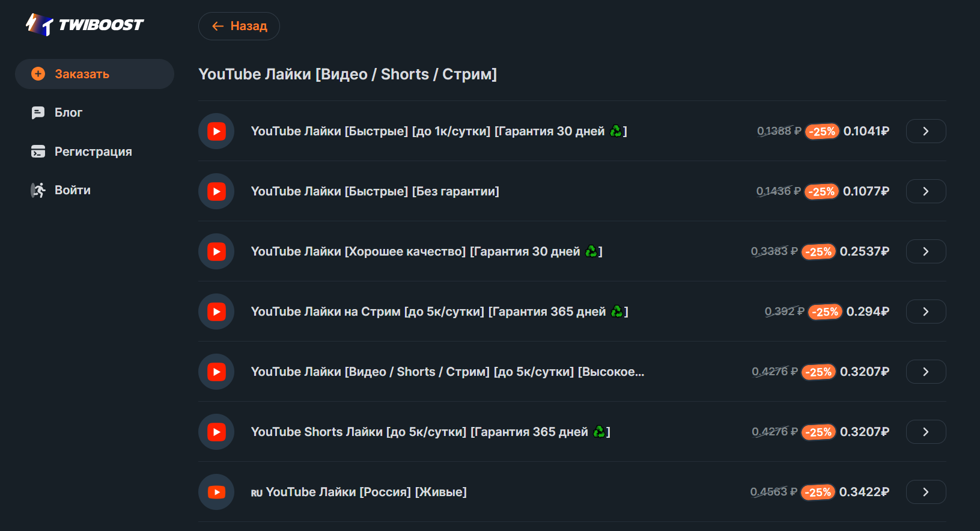Open YouTube Лайки [Видео / Shorts / Стрим] [до 5к/сутки] service
Screen dimensions: 980x531
coord(448,372)
